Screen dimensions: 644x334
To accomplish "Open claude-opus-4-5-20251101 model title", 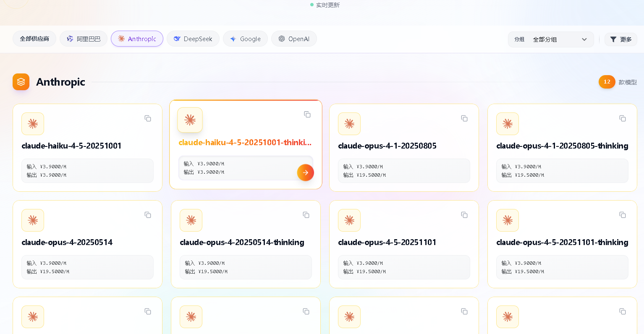I will [387, 242].
